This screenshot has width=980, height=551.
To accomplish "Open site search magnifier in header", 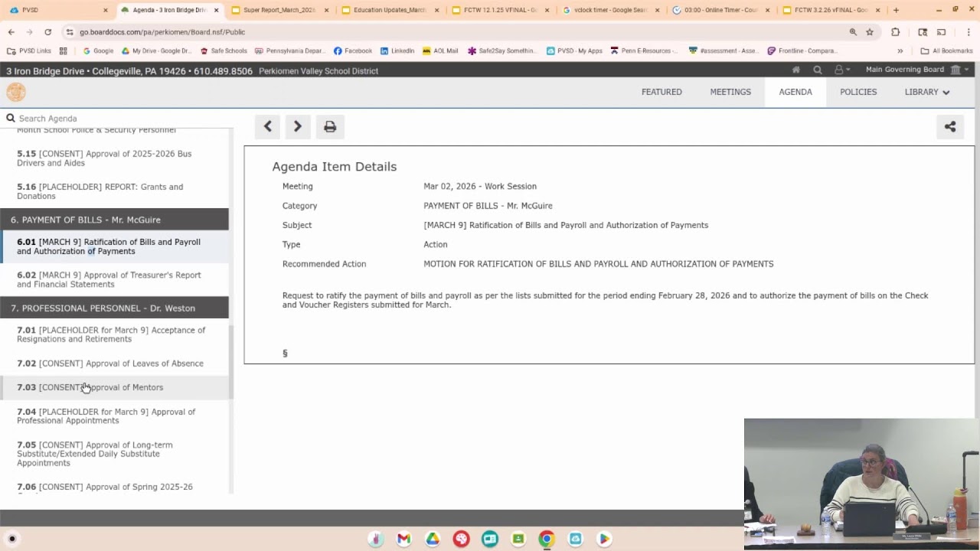I will pos(818,70).
